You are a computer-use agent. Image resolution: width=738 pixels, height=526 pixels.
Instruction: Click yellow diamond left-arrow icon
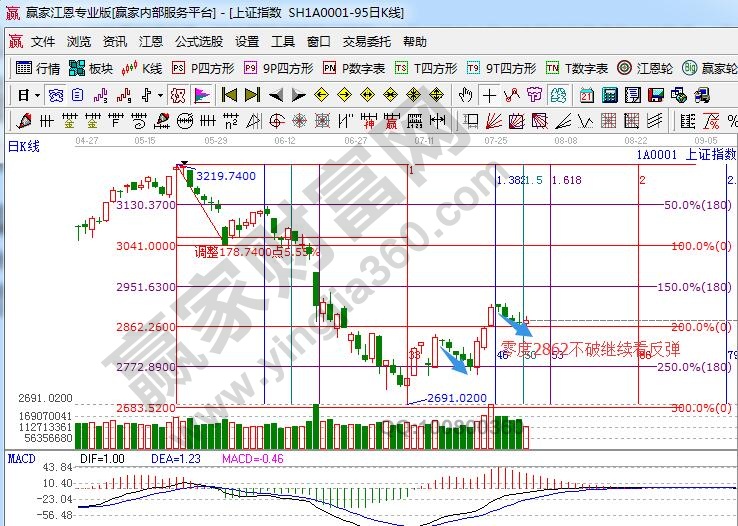tap(321, 96)
